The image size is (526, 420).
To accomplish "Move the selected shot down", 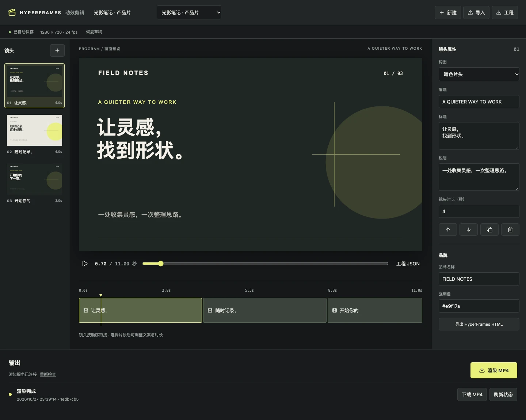I will click(469, 230).
